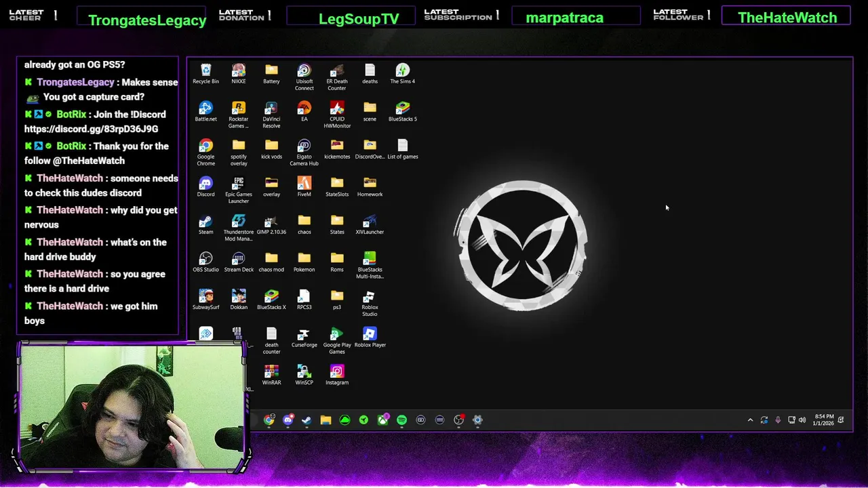
Task: Open Elgato Camera Hub shortcut
Action: point(304,152)
